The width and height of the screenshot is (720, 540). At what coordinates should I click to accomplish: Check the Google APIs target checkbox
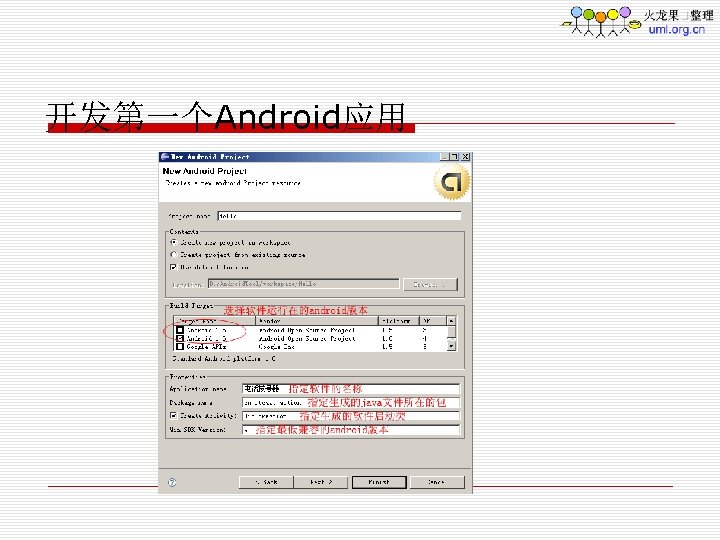pos(180,346)
